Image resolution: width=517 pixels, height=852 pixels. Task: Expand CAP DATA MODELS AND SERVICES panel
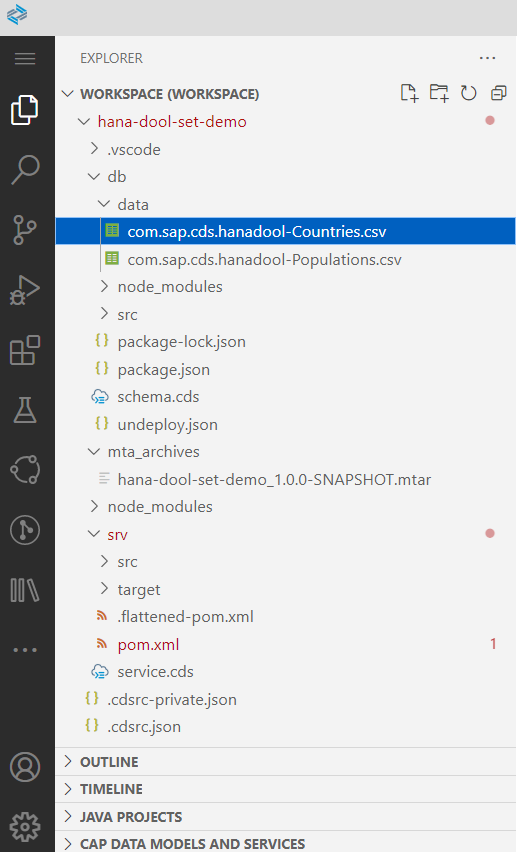[x=286, y=843]
